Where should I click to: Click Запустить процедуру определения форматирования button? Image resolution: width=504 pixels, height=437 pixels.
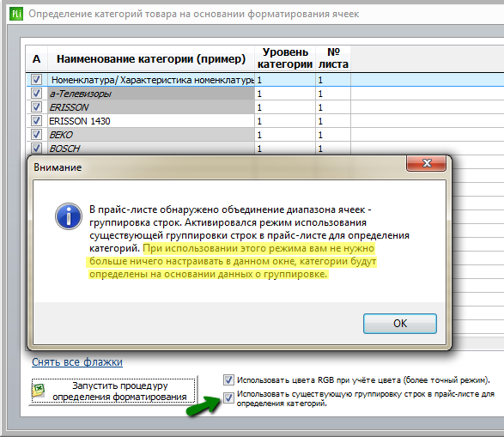(x=113, y=391)
